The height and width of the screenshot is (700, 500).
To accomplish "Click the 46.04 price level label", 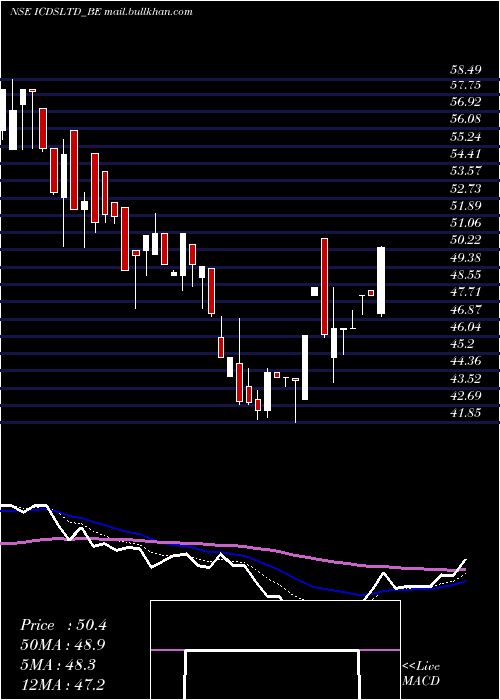I will (465, 327).
